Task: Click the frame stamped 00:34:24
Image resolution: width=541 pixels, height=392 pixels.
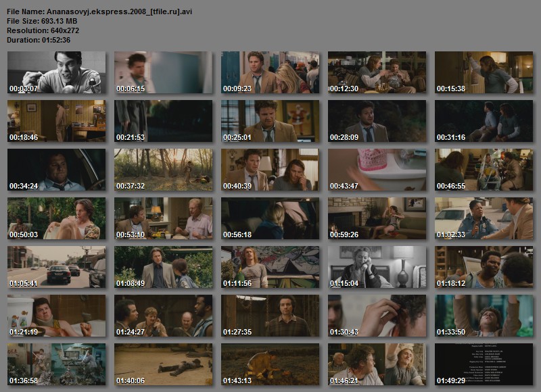Action: 57,170
